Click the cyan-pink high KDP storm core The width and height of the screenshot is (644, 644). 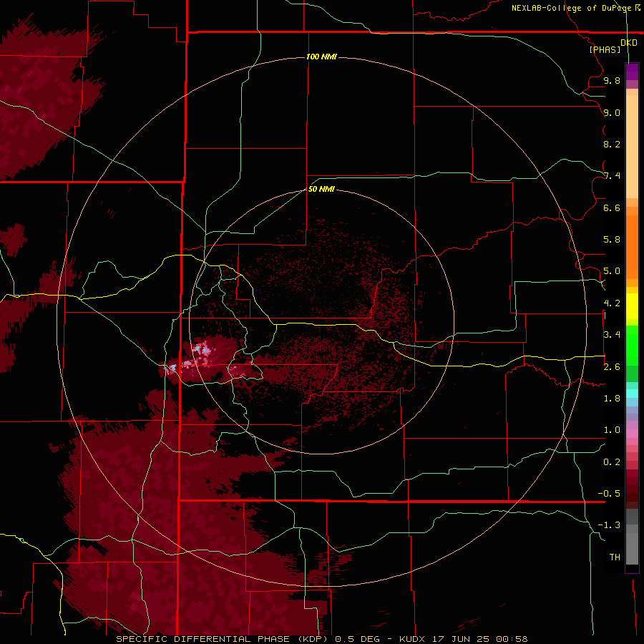pos(201,350)
